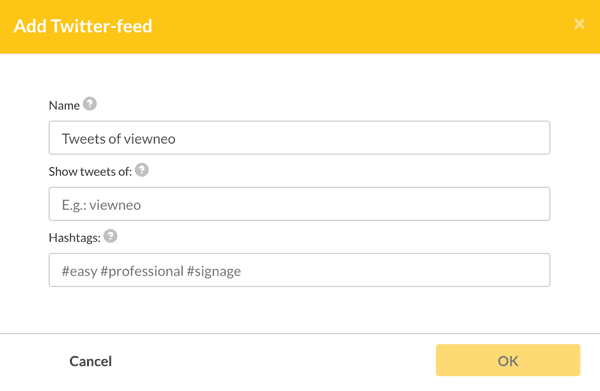Click the Tweets of viewneo text

tap(119, 138)
